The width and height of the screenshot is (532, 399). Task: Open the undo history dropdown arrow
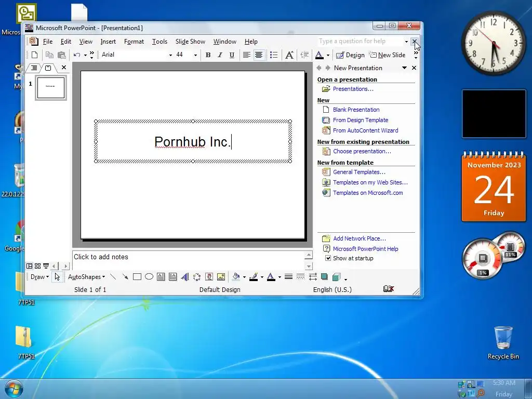tap(86, 55)
